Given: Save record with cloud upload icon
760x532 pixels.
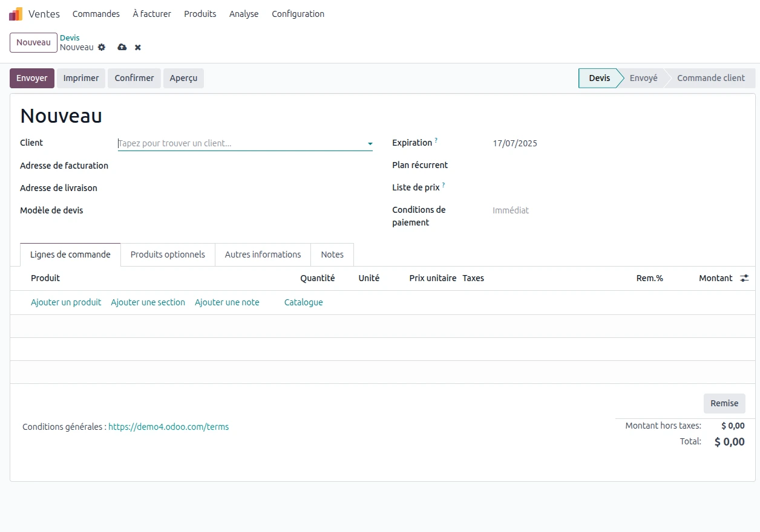Looking at the screenshot, I should (x=122, y=47).
